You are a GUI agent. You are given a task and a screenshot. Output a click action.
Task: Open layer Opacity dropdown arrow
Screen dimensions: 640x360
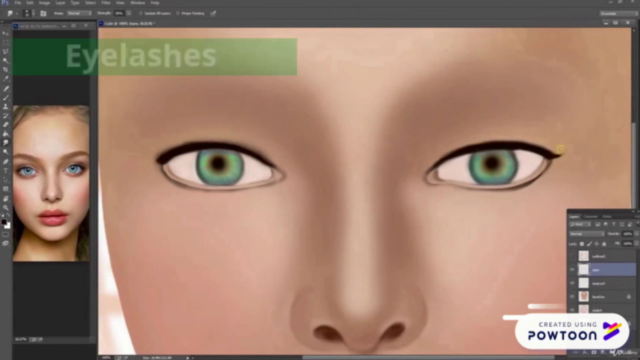(636, 234)
